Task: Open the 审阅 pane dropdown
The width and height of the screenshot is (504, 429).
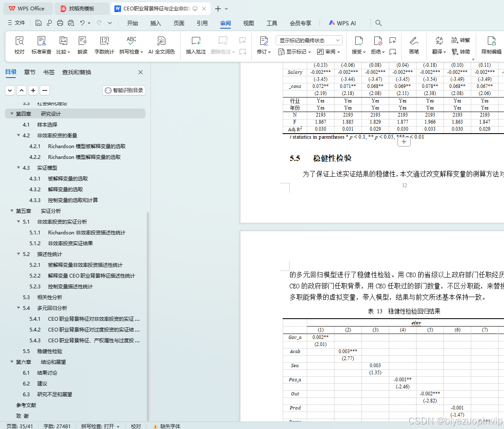Action: point(329,52)
